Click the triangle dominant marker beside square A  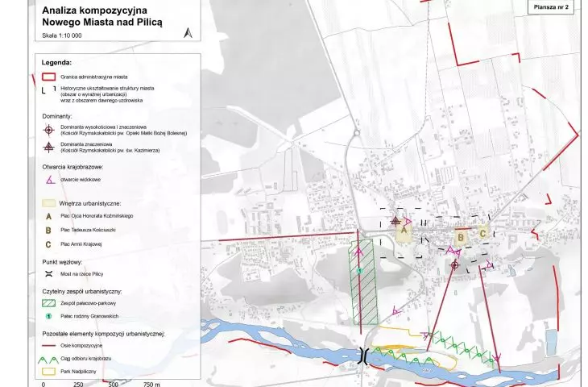pyautogui.click(x=395, y=220)
